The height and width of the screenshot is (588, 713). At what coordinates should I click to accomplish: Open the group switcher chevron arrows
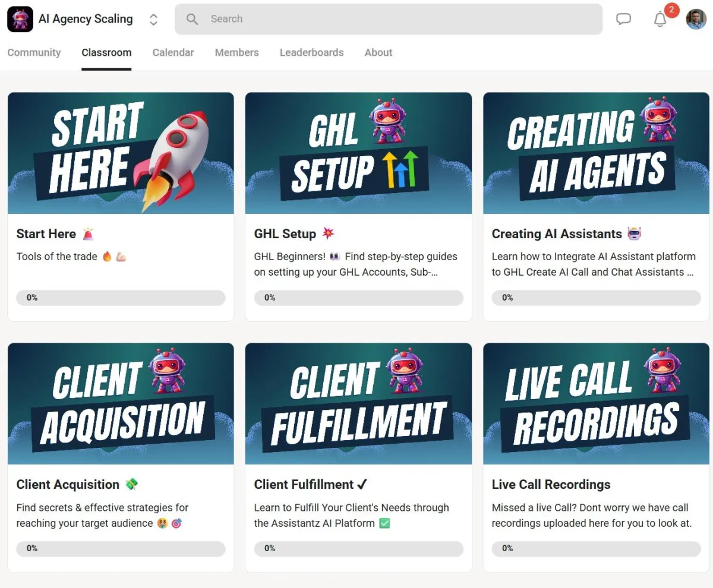[x=153, y=20]
